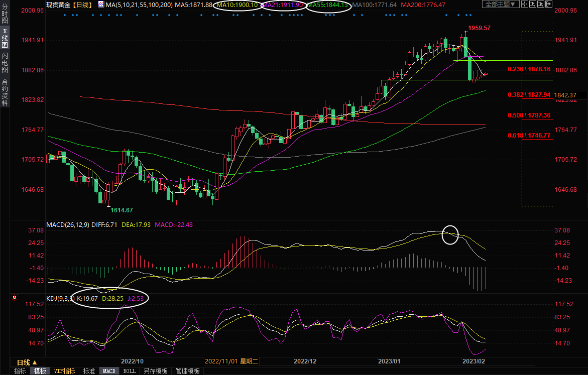Click the red marker icon beside KDJ
The width and height of the screenshot is (588, 375).
click(x=15, y=298)
